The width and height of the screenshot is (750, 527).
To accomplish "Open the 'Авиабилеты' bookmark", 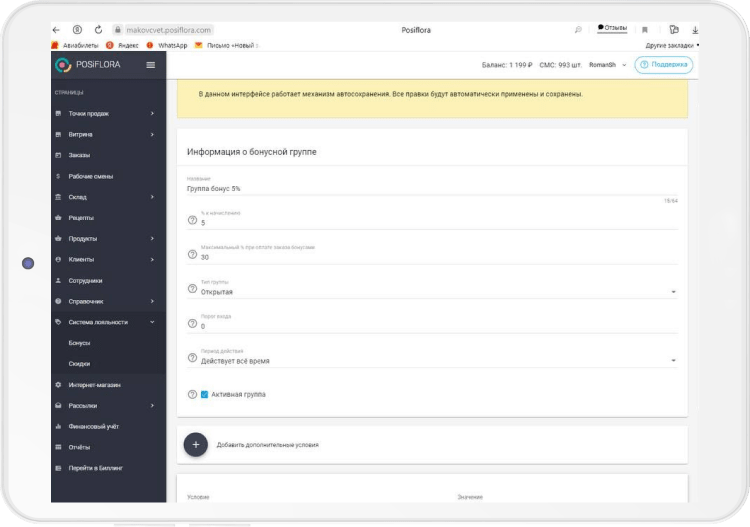I will click(x=76, y=45).
